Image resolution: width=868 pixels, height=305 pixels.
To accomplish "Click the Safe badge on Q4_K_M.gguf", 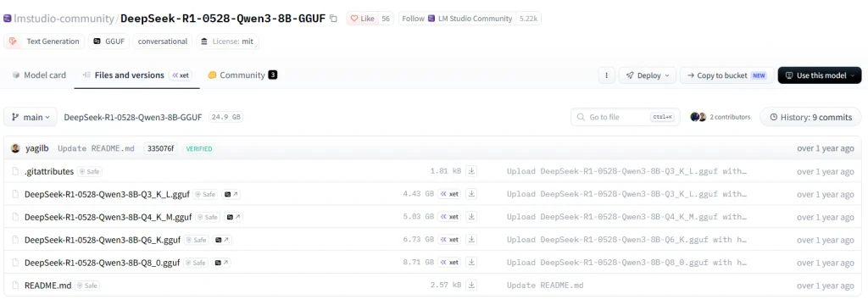I will [x=208, y=217].
